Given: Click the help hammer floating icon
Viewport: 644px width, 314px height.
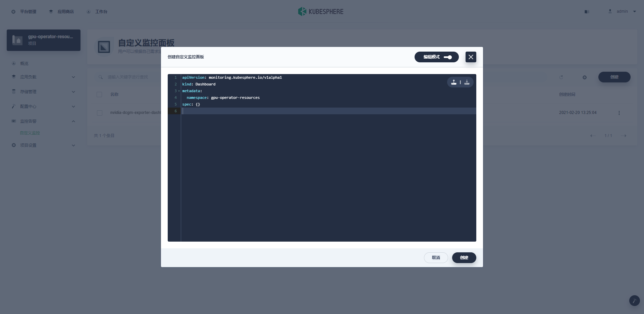Looking at the screenshot, I should [x=635, y=301].
